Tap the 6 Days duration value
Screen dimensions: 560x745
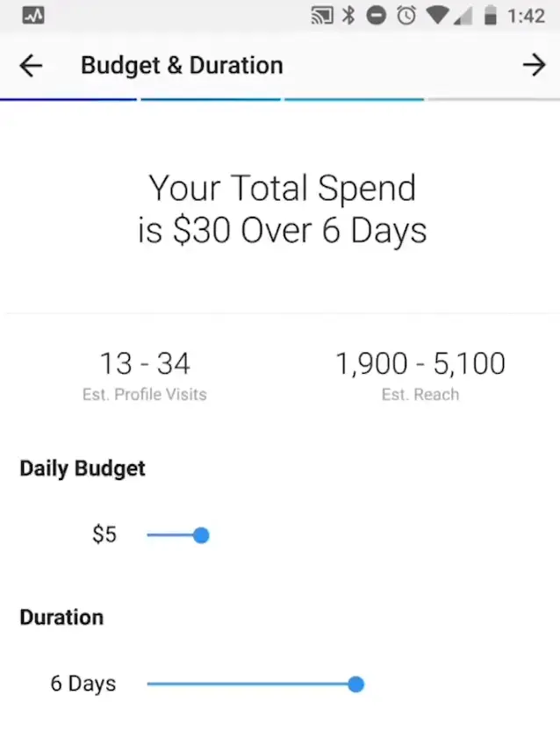[83, 684]
